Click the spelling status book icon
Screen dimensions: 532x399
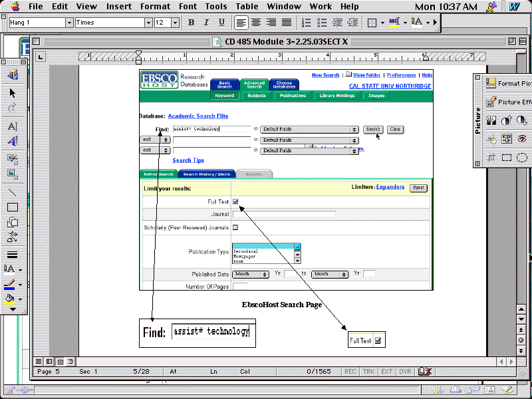tap(425, 372)
